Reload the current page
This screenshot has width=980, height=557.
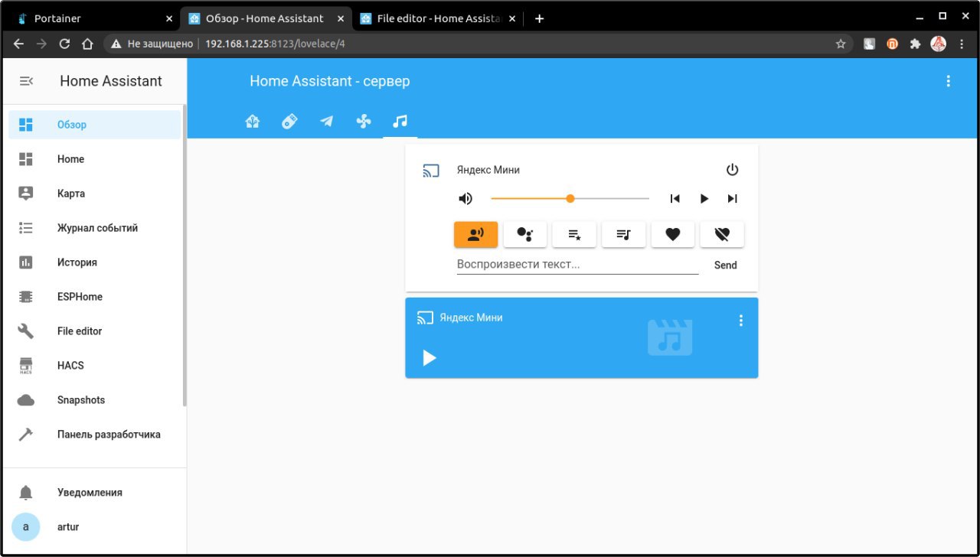(64, 44)
